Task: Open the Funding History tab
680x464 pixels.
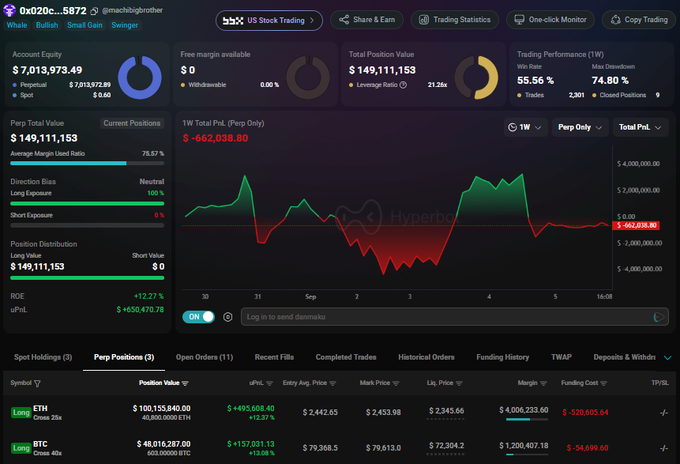Action: pyautogui.click(x=503, y=357)
